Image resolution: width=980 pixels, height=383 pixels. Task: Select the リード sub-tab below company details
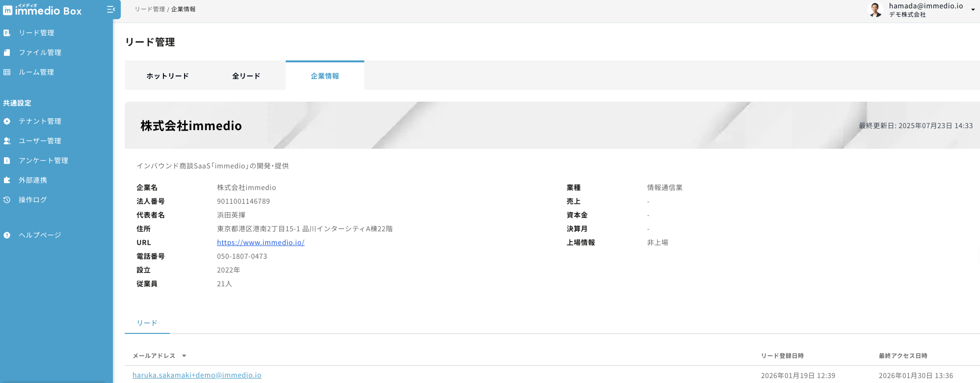(147, 323)
